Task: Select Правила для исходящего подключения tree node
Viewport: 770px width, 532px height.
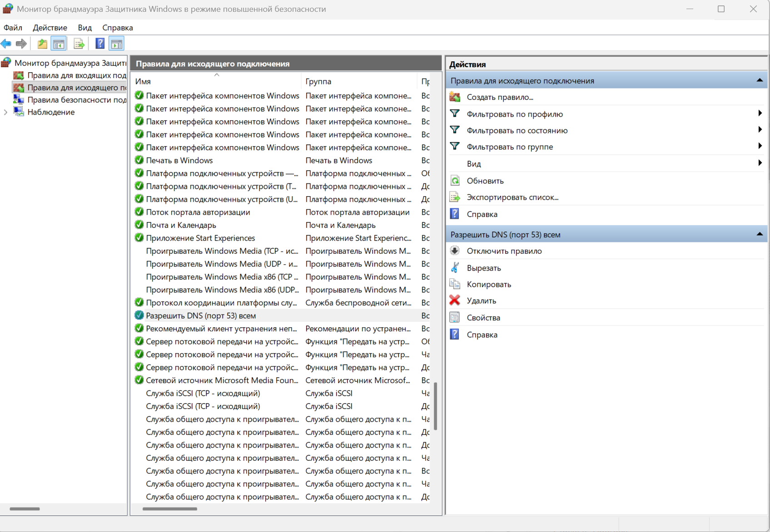Action: point(77,88)
